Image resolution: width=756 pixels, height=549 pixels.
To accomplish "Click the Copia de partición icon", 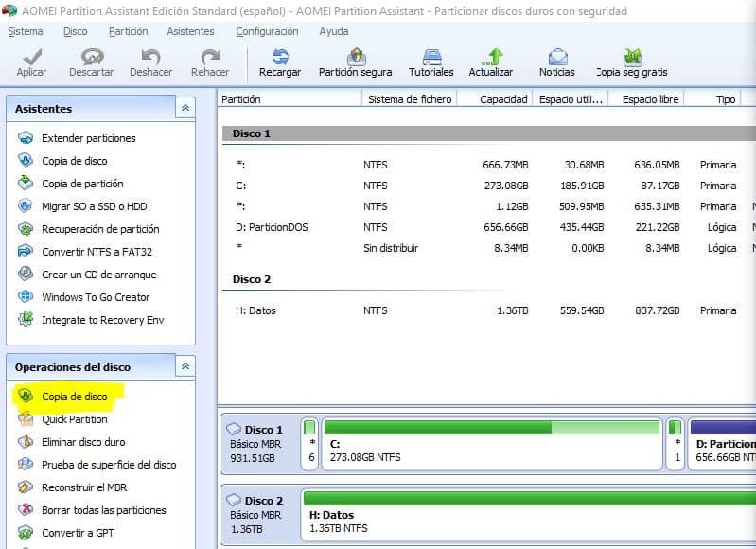I will point(25,184).
